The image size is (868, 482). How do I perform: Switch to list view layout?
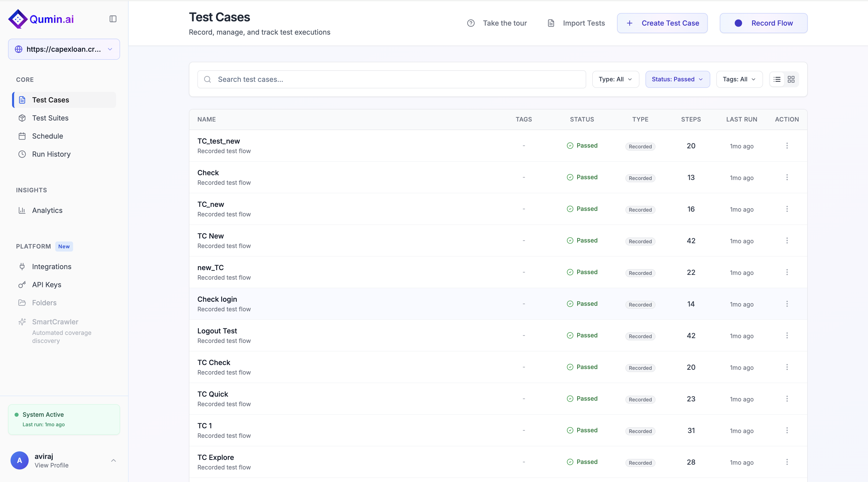(x=777, y=80)
